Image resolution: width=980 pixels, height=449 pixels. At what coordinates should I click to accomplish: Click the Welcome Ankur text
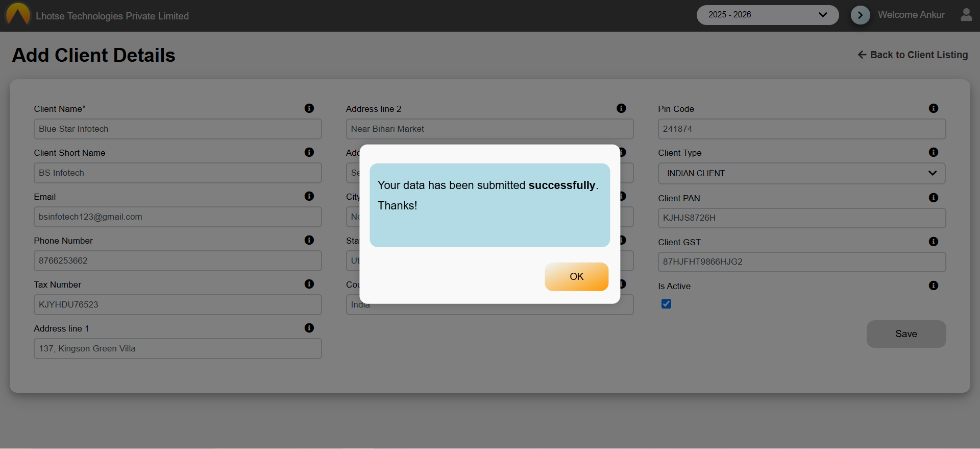pos(911,15)
